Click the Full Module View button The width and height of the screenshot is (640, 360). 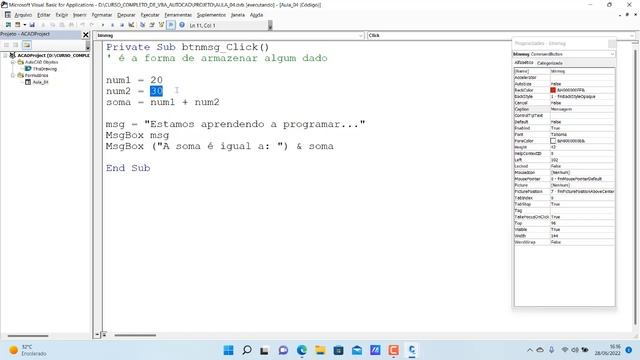click(x=104, y=335)
